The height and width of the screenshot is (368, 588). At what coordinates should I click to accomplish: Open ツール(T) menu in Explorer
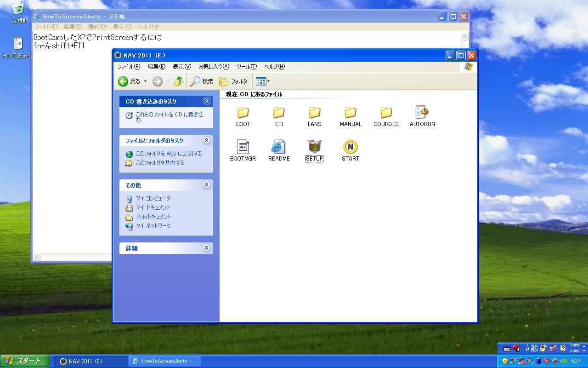[x=247, y=67]
